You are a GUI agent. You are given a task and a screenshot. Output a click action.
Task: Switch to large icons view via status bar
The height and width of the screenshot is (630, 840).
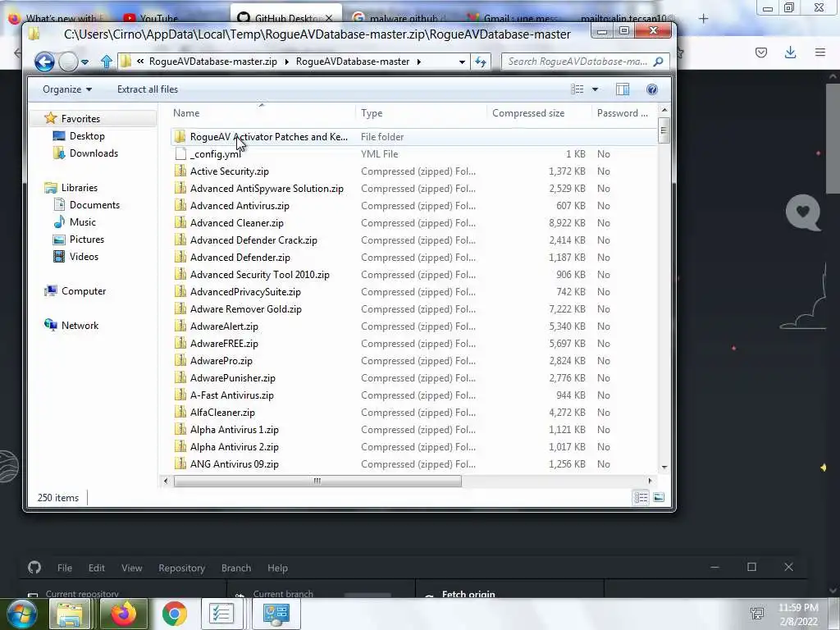pos(659,498)
